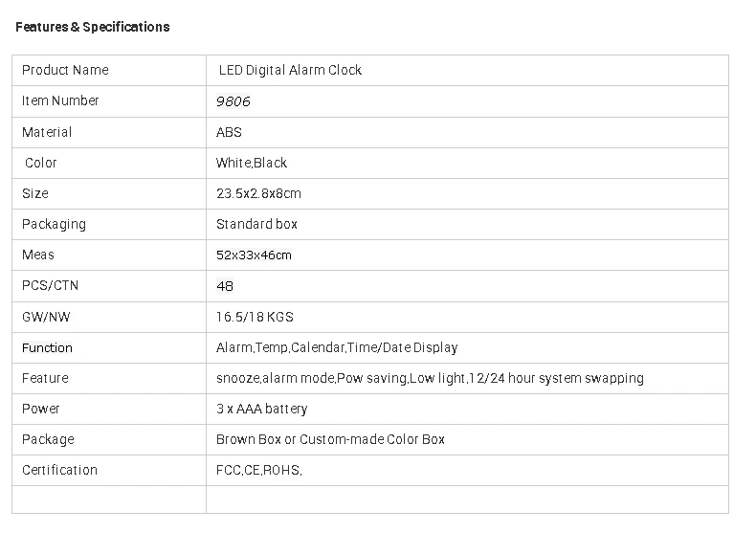
Task: Click the Function row label
Action: (x=47, y=347)
